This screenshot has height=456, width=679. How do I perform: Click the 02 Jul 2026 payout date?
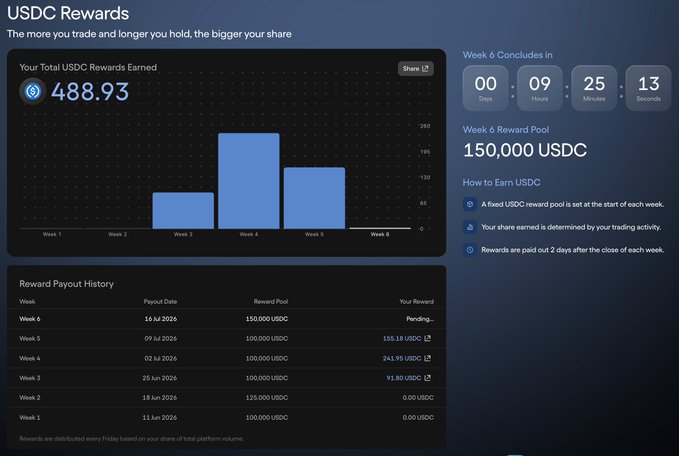click(x=161, y=358)
